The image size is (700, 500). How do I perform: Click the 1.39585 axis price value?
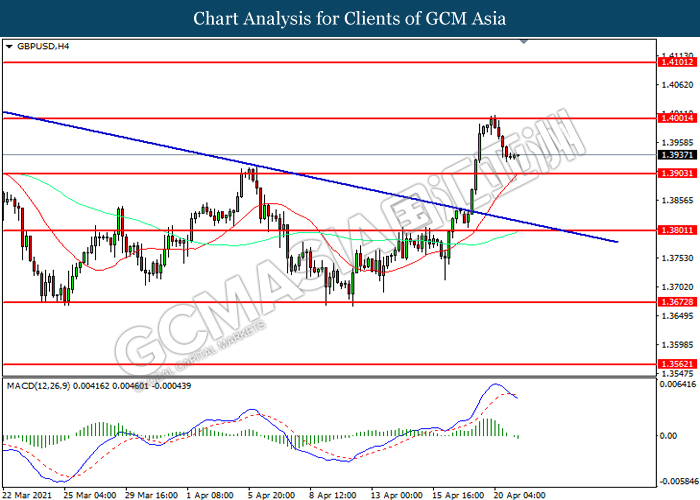point(677,143)
